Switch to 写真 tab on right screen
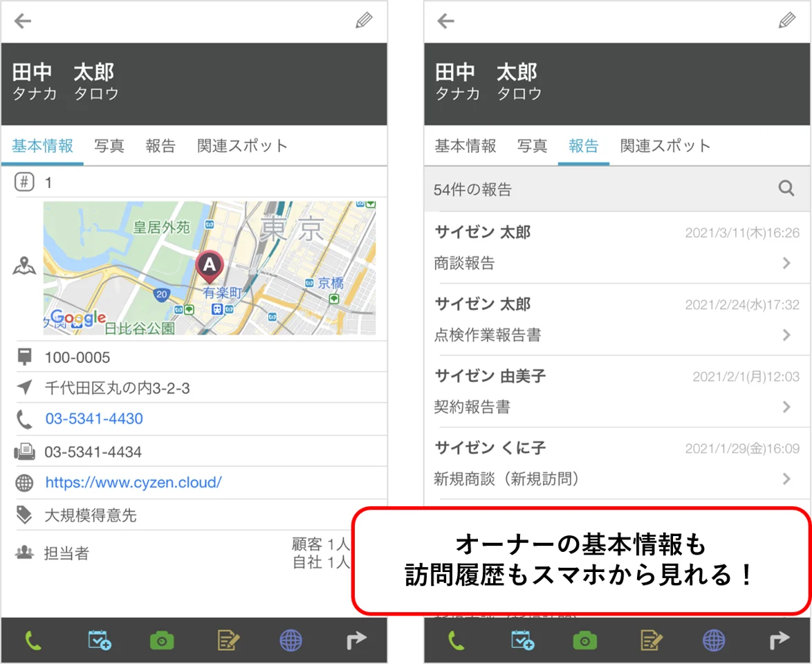 click(x=533, y=146)
